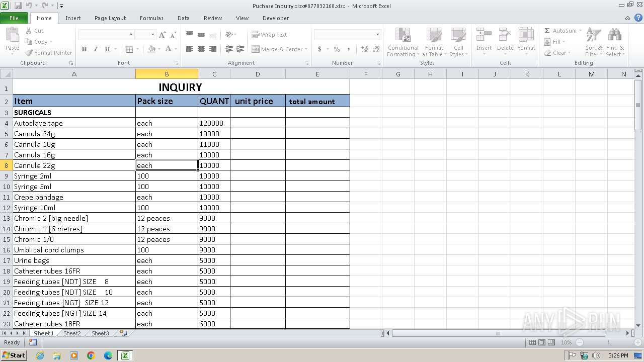
Task: Decrease font size with Shrink Font icon
Action: point(173,35)
